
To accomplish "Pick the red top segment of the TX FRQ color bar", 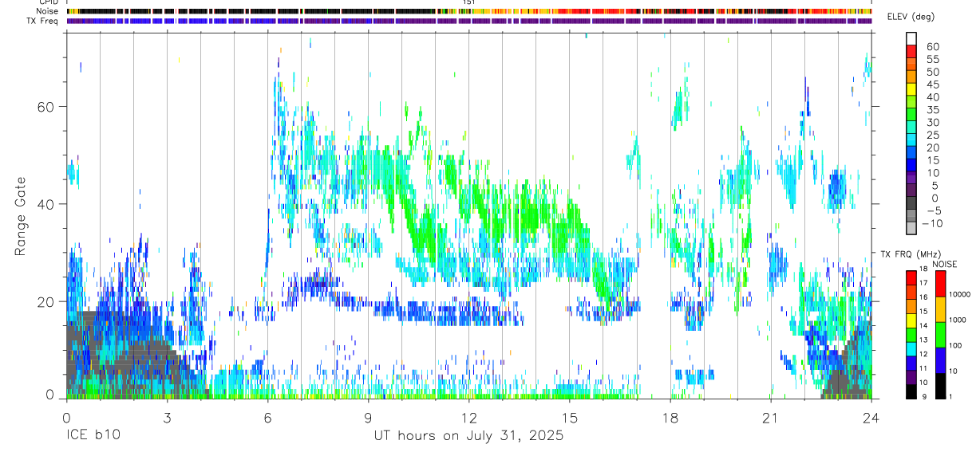I will (911, 278).
